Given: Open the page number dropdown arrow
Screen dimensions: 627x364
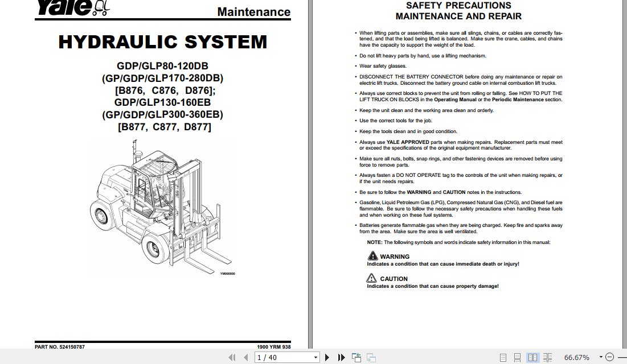Looking at the screenshot, I should click(315, 357).
